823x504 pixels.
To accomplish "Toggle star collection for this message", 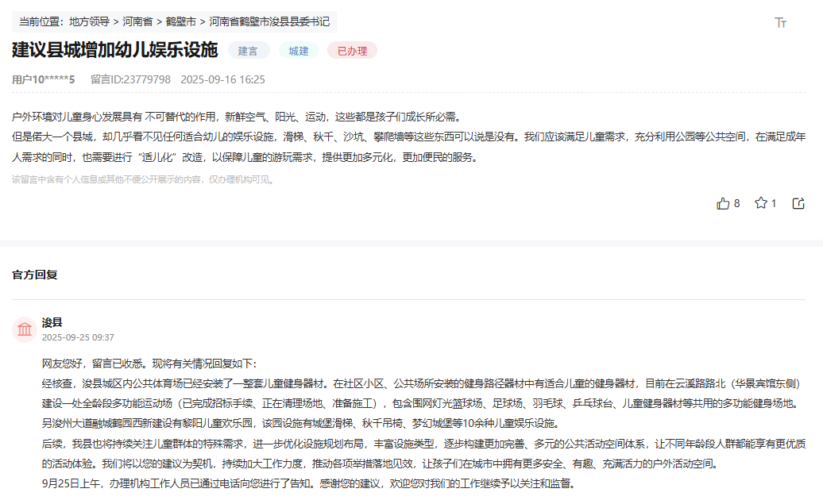I will tap(761, 203).
